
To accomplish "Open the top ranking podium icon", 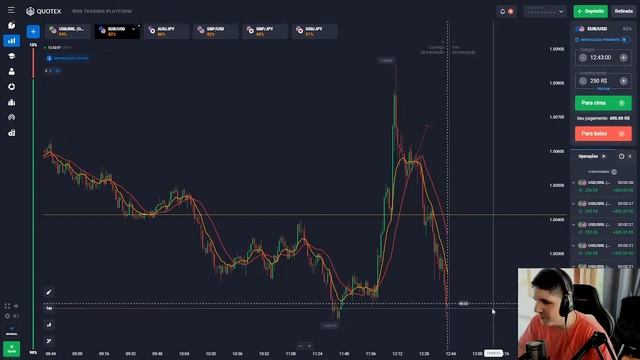I will click(x=11, y=102).
